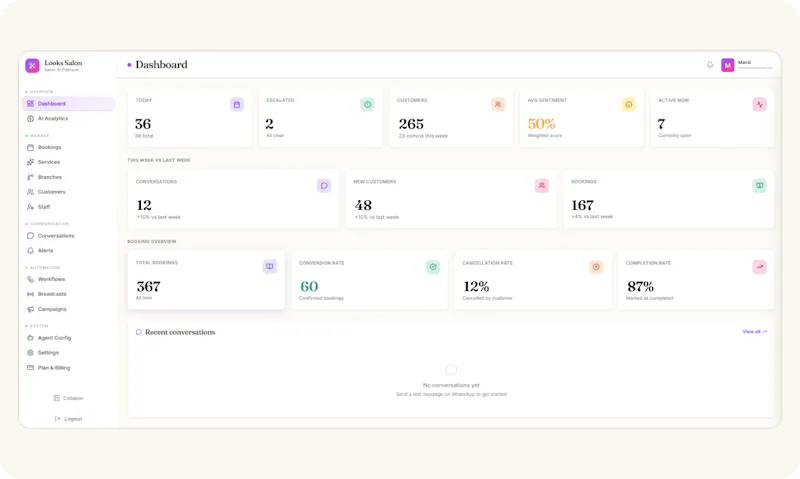800x479 pixels.
Task: Click the Avg Sentiment smiley icon
Action: point(629,105)
